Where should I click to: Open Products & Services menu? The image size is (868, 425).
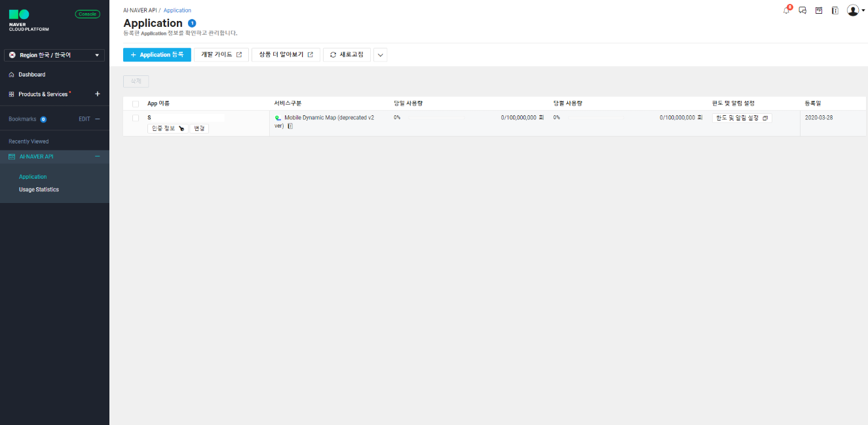[x=43, y=94]
